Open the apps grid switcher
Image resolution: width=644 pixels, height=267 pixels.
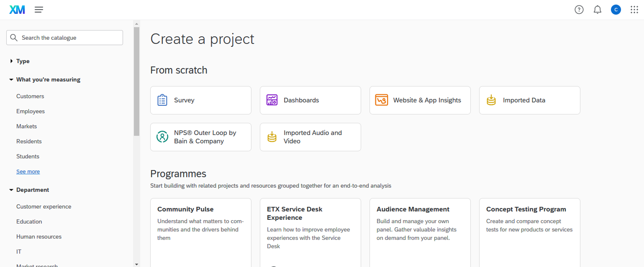(x=634, y=10)
